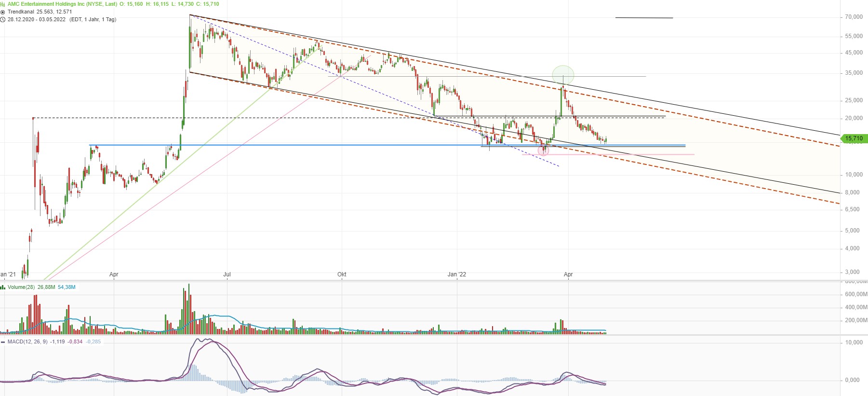Click the clock icon beside the date range
The image size is (868, 396).
tap(3, 19)
